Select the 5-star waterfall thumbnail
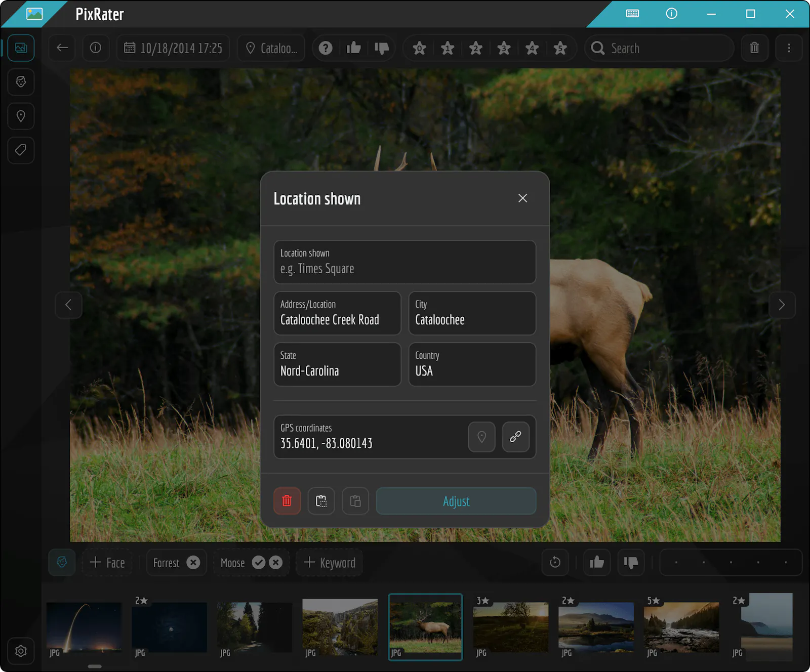Screen dimensions: 810x672 click(681, 627)
